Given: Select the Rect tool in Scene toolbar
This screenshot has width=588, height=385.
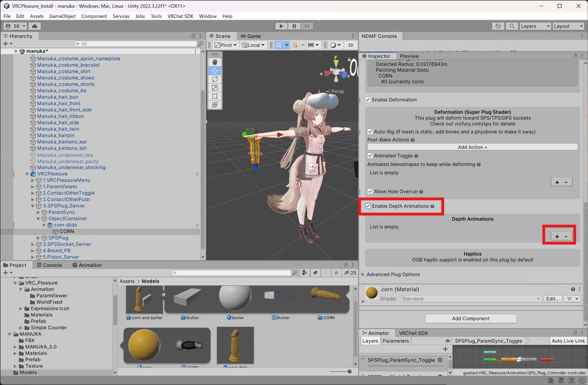Looking at the screenshot, I should 214,97.
